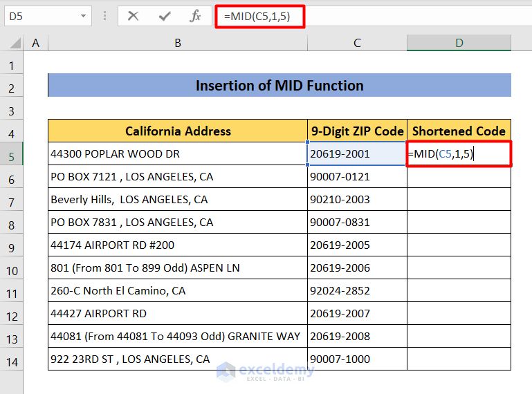The width and height of the screenshot is (532, 394).
Task: Select column C header
Action: point(357,43)
